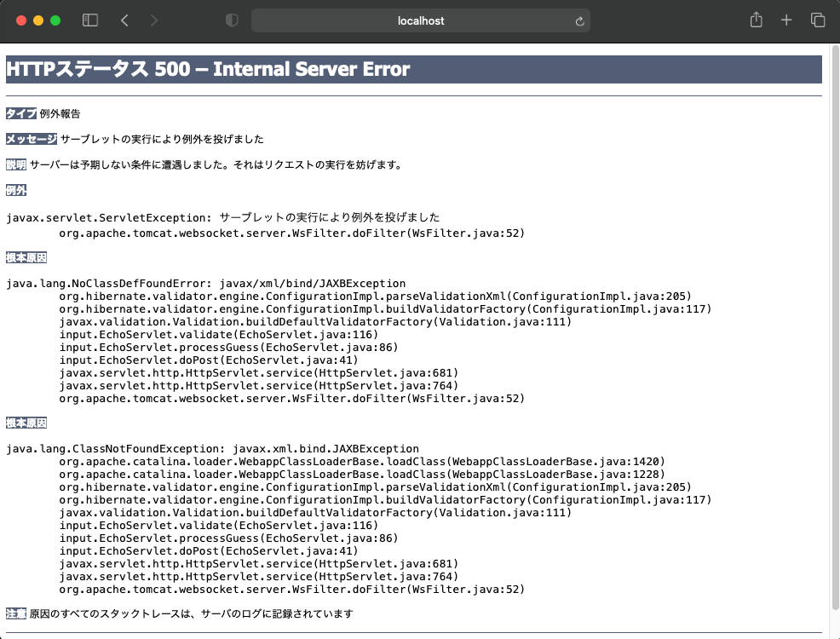This screenshot has width=840, height=639.
Task: Click the address bar showing localhost
Action: (x=421, y=20)
